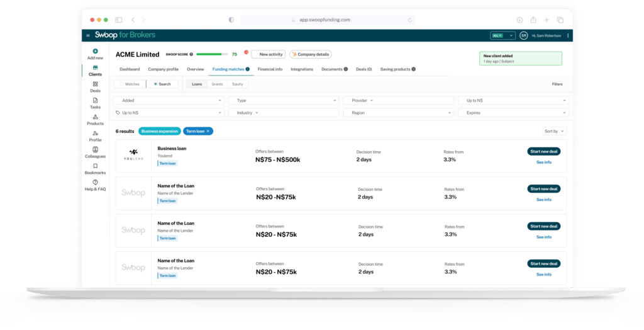Switch to the Saving products tab
The width and height of the screenshot is (644, 330).
397,69
